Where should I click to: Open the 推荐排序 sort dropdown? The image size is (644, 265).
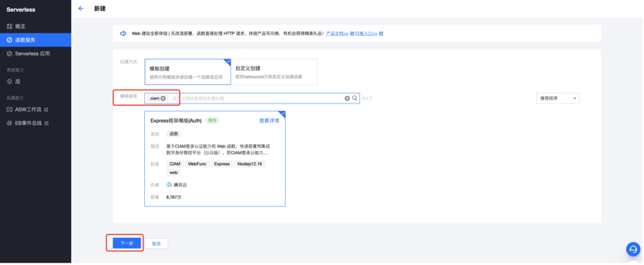pos(558,98)
